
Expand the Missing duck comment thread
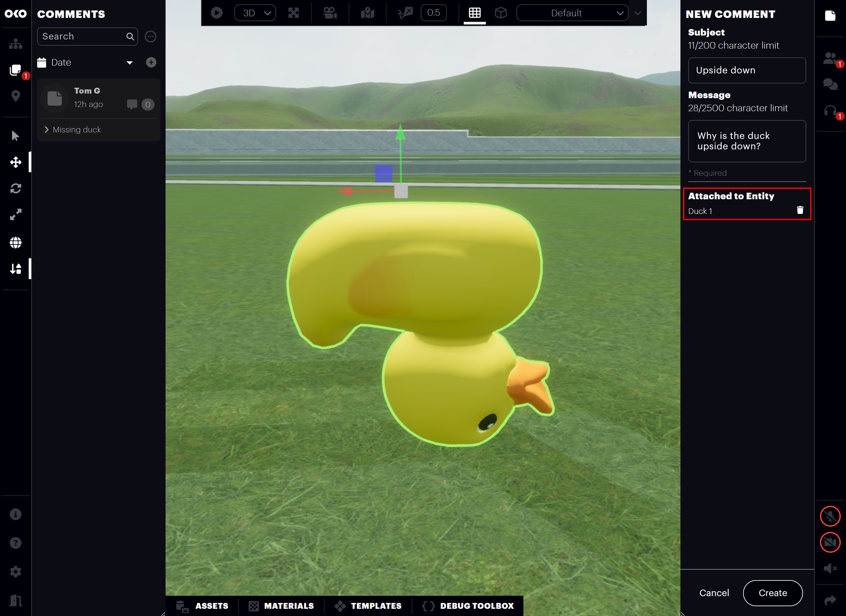[x=47, y=130]
